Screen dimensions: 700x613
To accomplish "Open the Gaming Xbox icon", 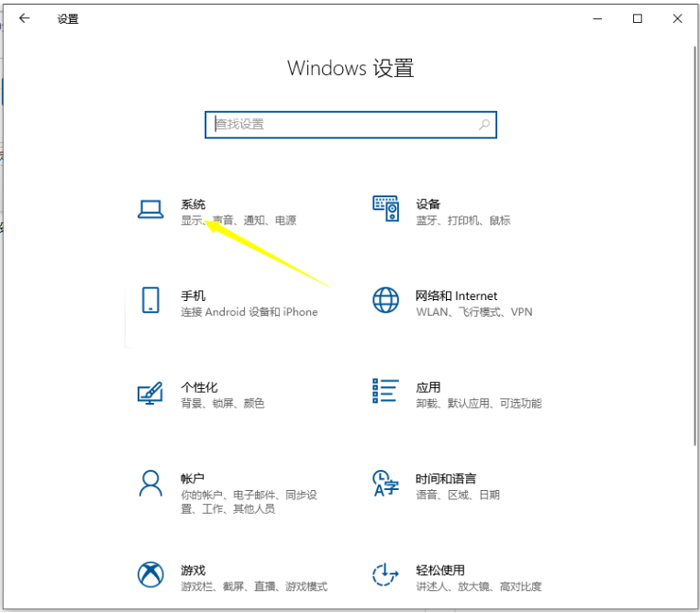I will pyautogui.click(x=150, y=574).
